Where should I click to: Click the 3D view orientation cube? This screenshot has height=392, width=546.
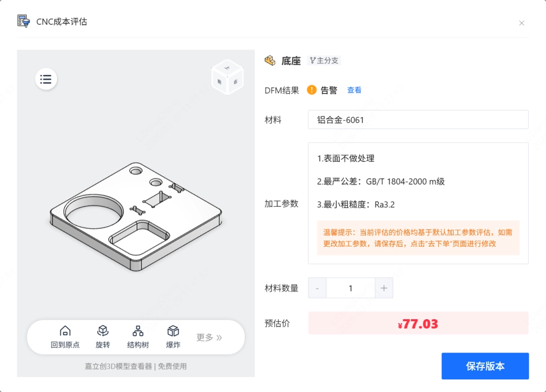tap(227, 77)
